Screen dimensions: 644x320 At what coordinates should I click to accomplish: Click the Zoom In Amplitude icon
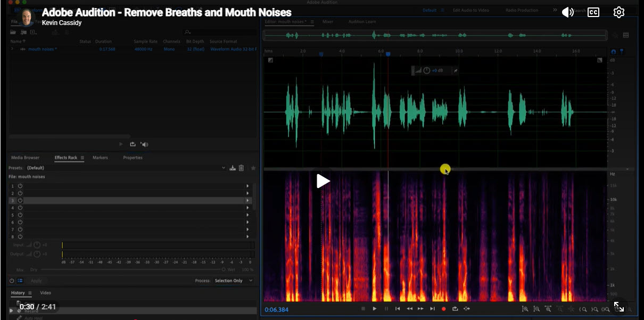coord(525,309)
